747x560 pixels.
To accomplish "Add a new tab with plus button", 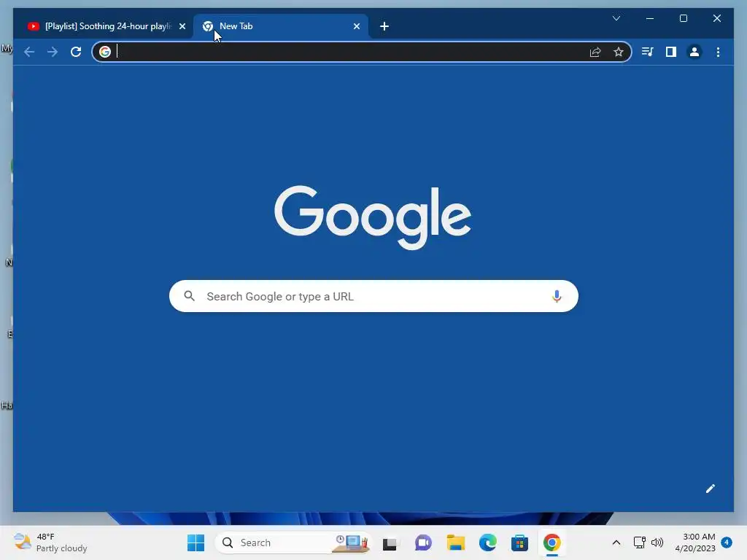I will 384,26.
